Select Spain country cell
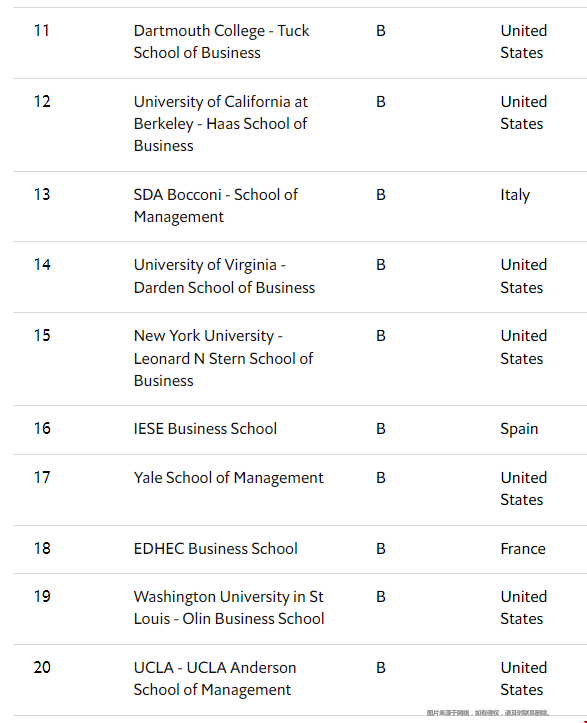The image size is (587, 723). tap(519, 429)
